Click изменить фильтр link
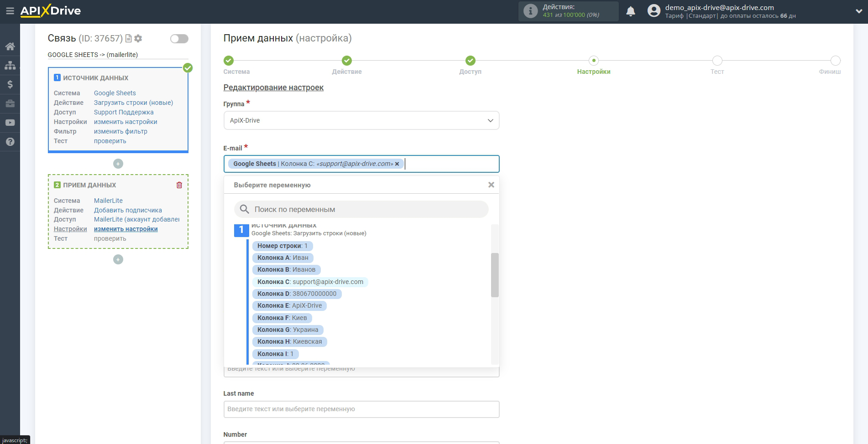This screenshot has width=868, height=444. 120,131
